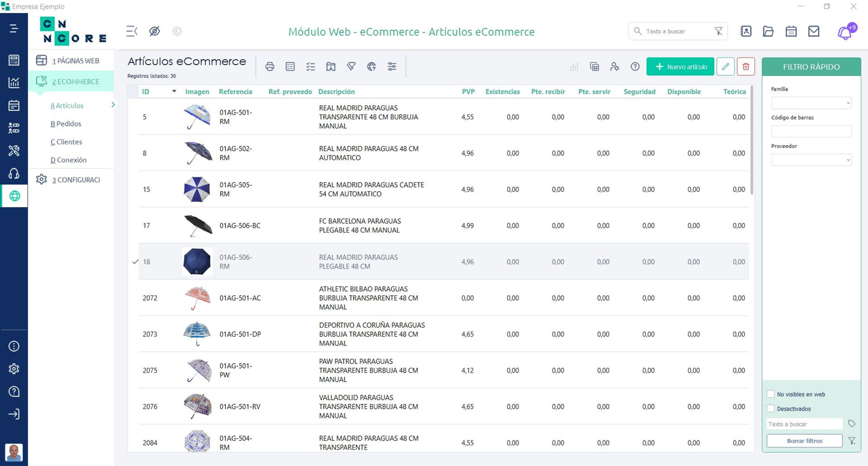This screenshot has width=868, height=466.
Task: Open the calendar icon in header
Action: point(791,31)
